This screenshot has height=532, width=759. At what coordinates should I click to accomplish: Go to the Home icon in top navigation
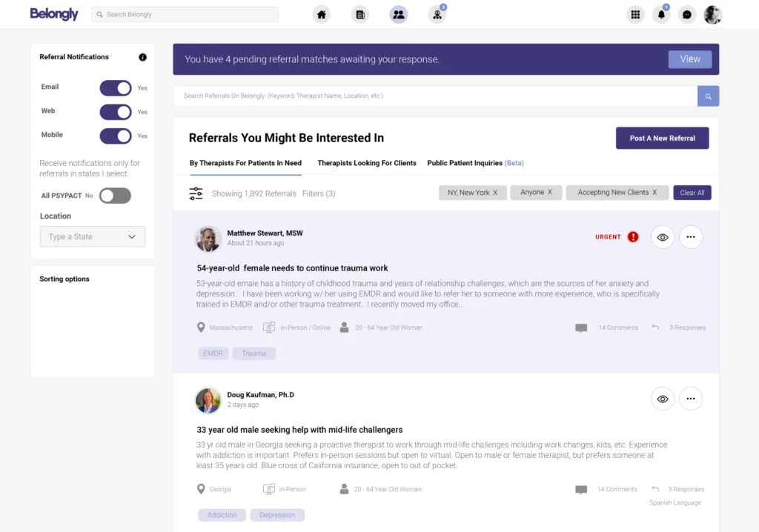321,14
